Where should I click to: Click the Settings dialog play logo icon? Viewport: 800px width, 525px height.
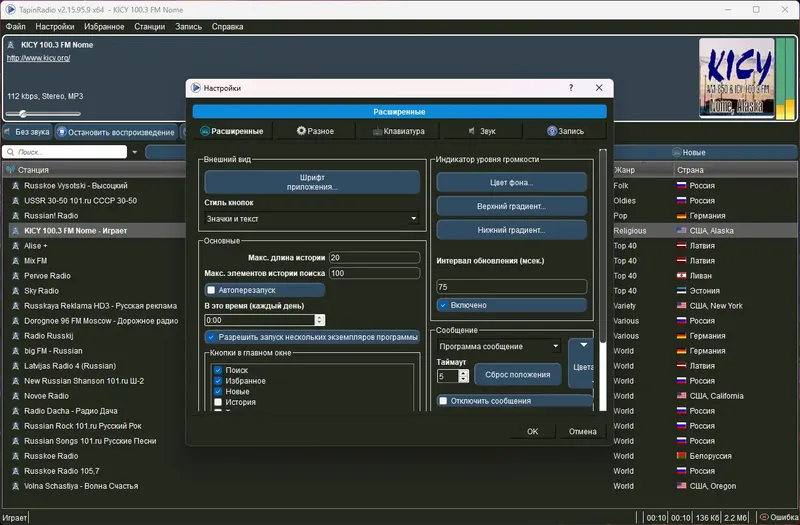(196, 88)
